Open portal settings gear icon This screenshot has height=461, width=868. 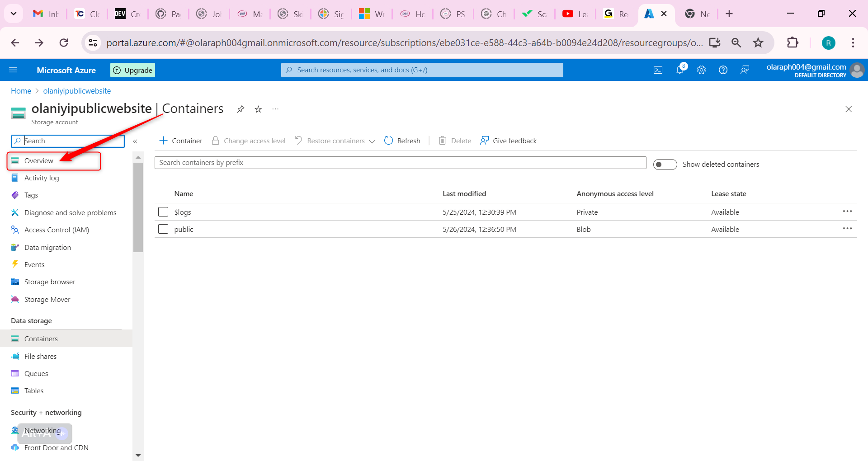pyautogui.click(x=701, y=70)
